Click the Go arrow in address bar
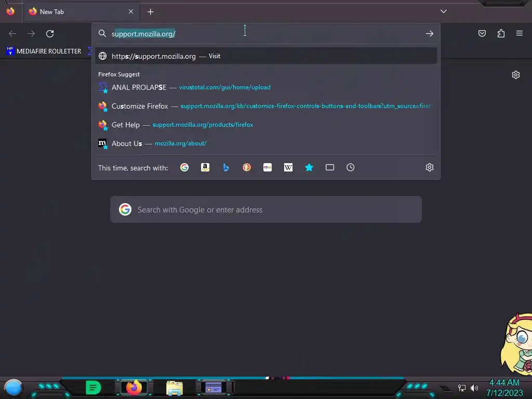The height and width of the screenshot is (399, 532). pos(430,34)
